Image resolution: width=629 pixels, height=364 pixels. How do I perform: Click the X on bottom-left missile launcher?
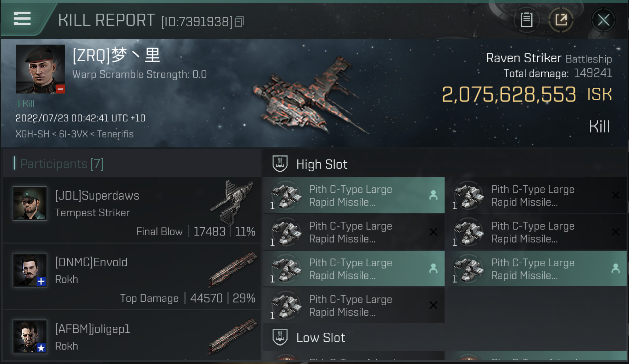click(433, 305)
